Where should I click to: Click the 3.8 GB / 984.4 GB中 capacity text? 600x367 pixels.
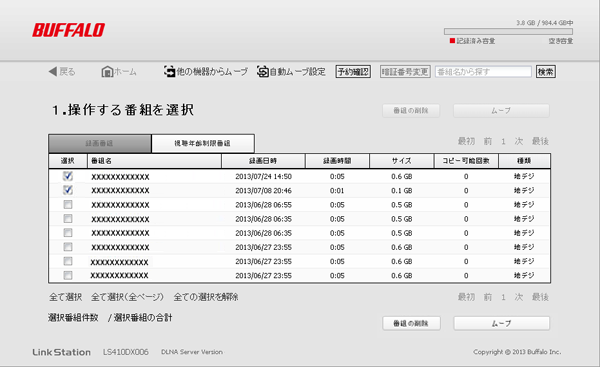pyautogui.click(x=545, y=23)
